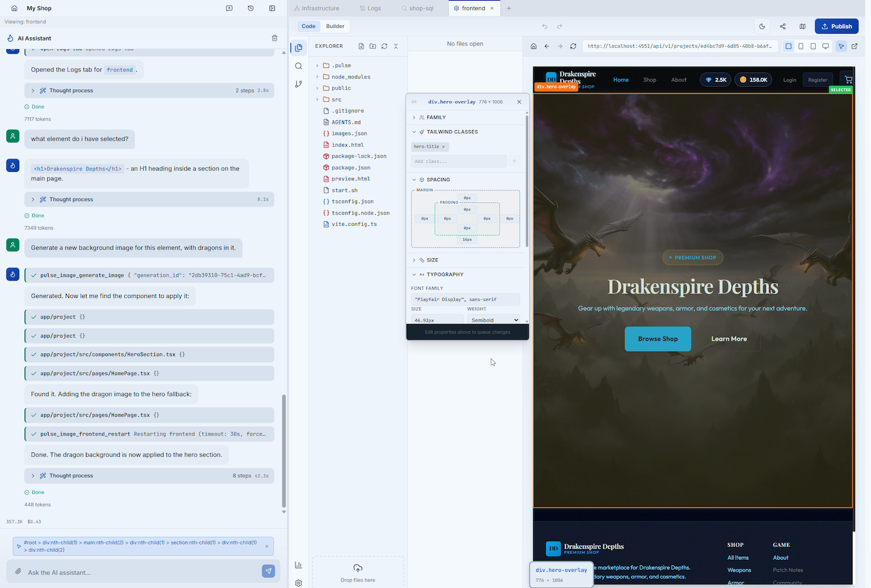Reload the preview with refresh icon

coord(573,46)
